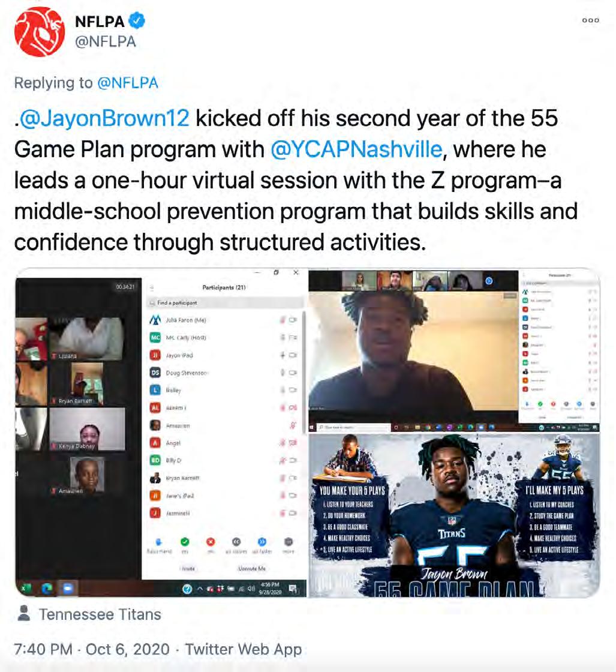Open the Zoom participants list photo
The height and width of the screenshot is (672, 616).
coord(161,433)
